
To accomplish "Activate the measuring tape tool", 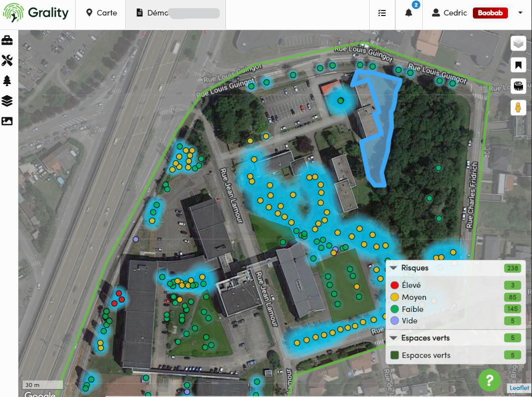I will [518, 87].
